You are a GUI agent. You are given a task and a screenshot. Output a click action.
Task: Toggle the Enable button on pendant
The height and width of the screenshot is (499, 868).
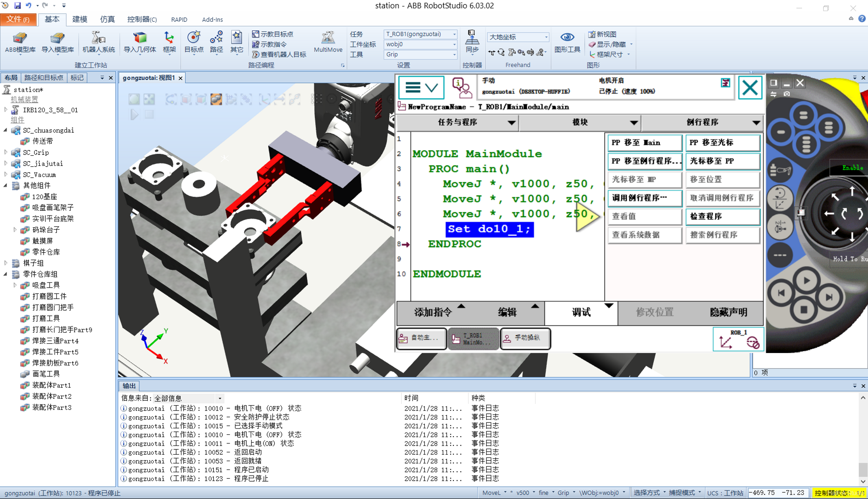pos(852,168)
